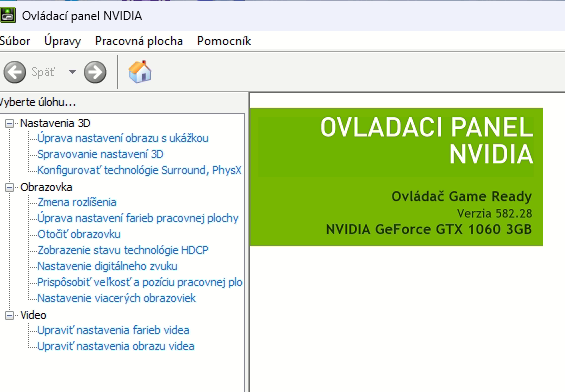Image resolution: width=565 pixels, height=392 pixels.
Task: Open Upraviť nastavenia obrazu videa
Action: (x=116, y=346)
